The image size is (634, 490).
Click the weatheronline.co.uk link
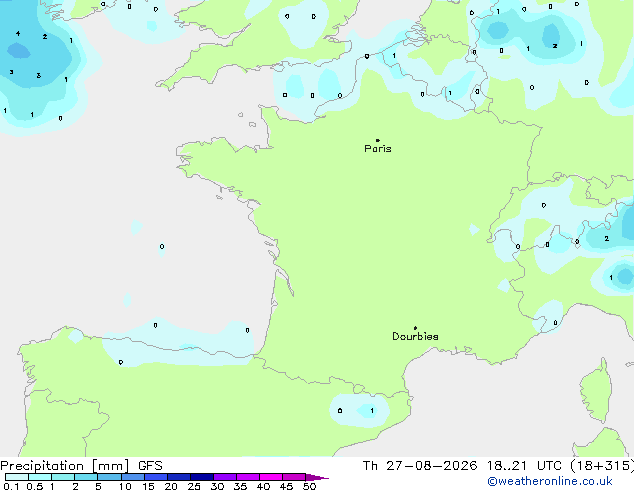pyautogui.click(x=550, y=481)
